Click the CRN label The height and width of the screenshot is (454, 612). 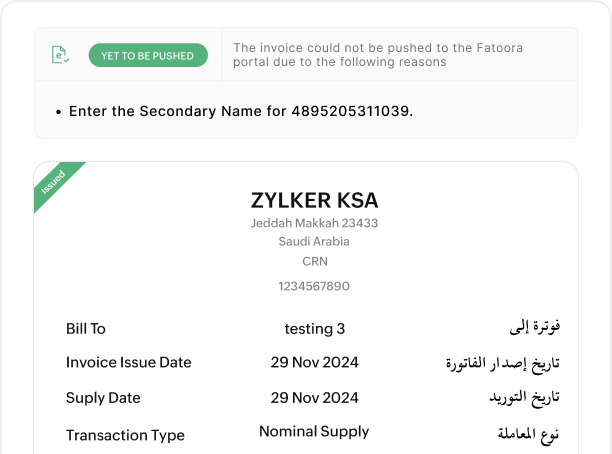click(314, 262)
